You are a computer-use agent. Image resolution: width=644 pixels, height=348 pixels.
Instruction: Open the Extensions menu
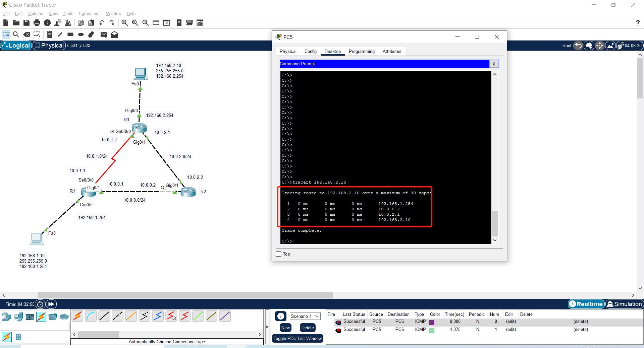click(x=90, y=13)
